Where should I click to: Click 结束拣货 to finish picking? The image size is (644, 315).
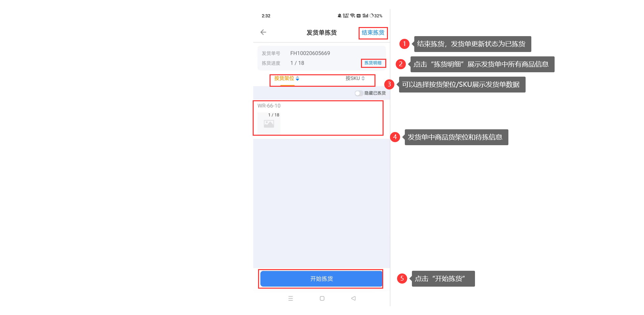tap(373, 33)
